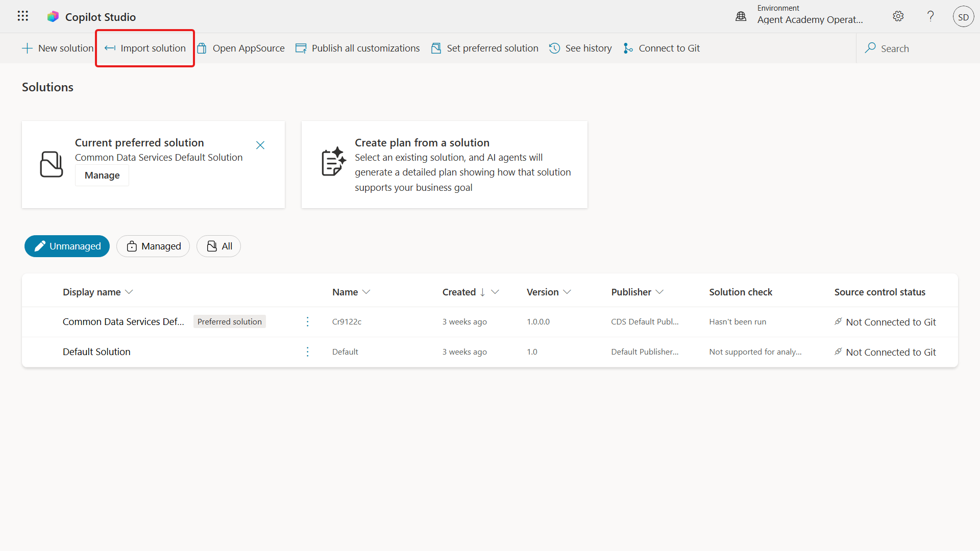Click the Source control status column header

[x=880, y=292]
